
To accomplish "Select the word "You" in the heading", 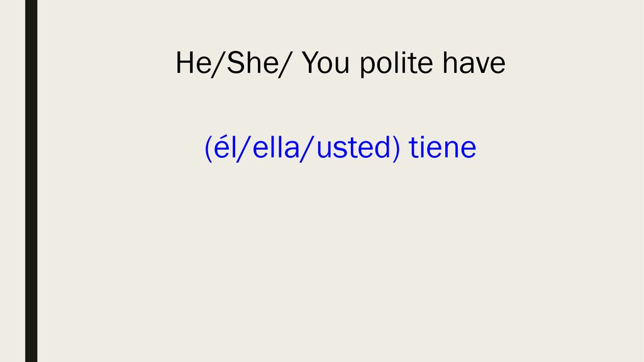I will [x=326, y=63].
